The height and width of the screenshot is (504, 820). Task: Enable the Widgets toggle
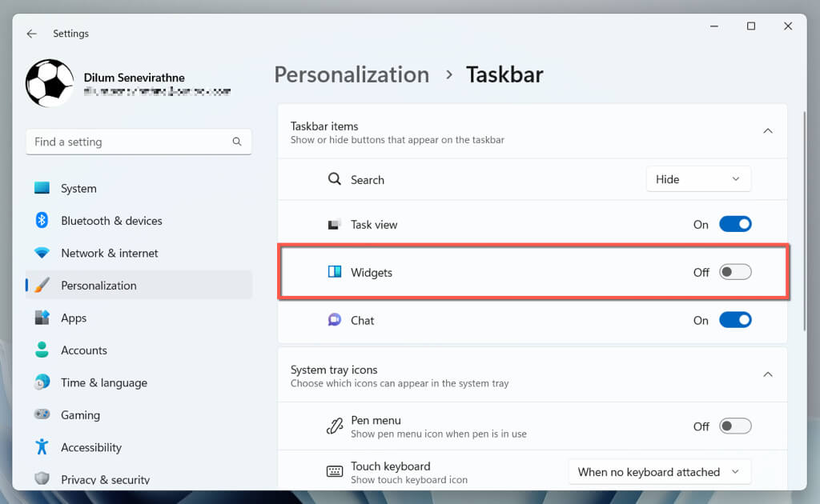point(735,272)
